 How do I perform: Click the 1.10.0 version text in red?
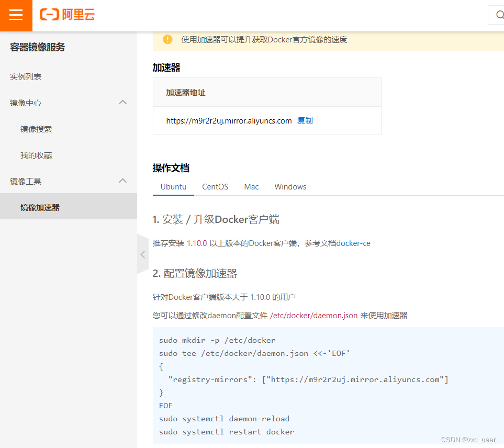197,243
